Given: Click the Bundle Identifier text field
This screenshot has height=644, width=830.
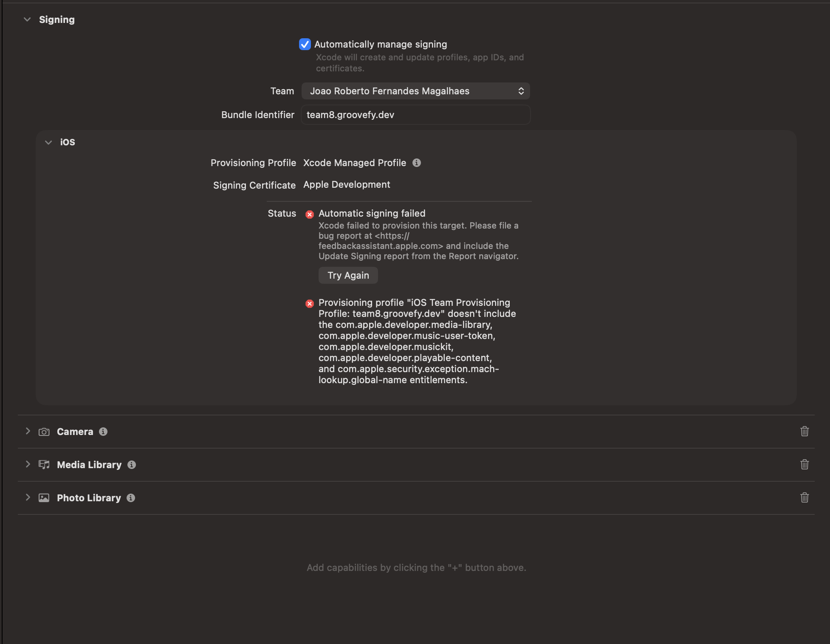Looking at the screenshot, I should coord(415,115).
